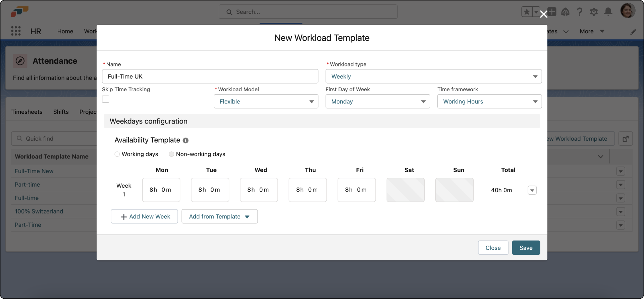Open the setup gear icon
Screen dimensions: 644x299
click(594, 12)
